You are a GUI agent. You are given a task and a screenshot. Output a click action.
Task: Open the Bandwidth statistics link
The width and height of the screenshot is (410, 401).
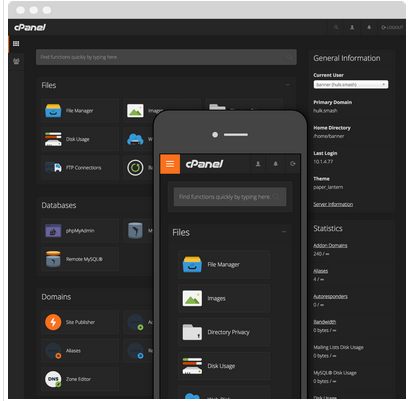coord(324,322)
